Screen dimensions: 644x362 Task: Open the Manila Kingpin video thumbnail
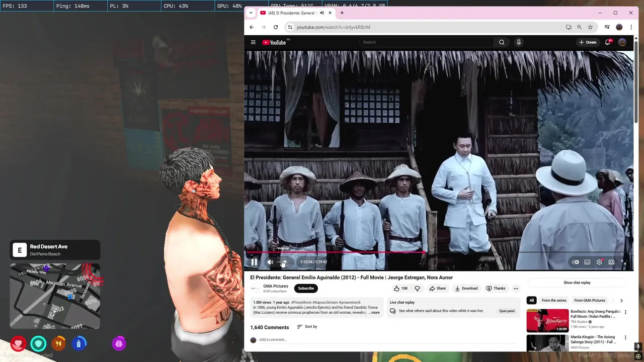click(547, 343)
